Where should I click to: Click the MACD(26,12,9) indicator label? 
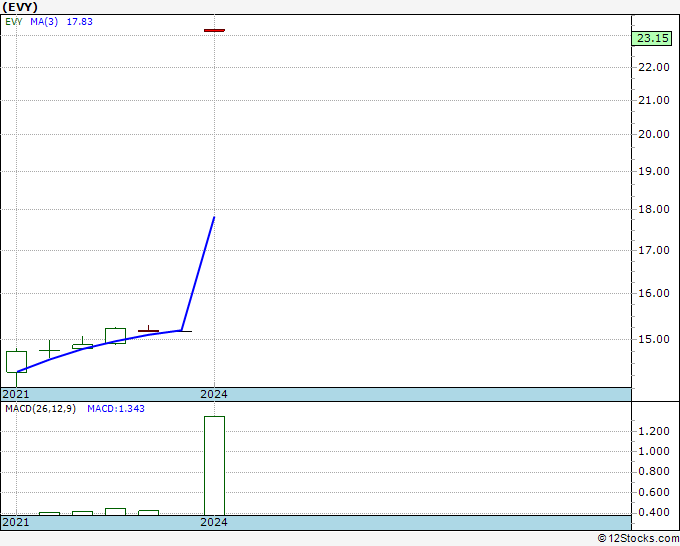coord(40,409)
